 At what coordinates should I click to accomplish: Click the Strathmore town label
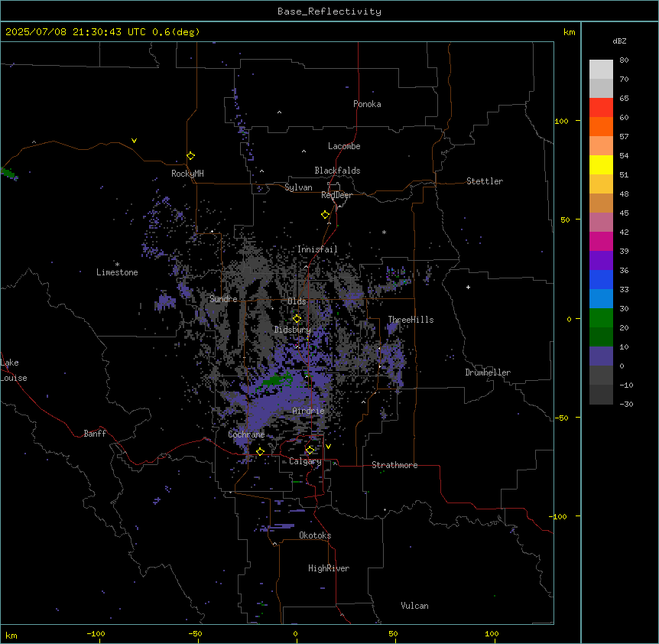(x=394, y=465)
